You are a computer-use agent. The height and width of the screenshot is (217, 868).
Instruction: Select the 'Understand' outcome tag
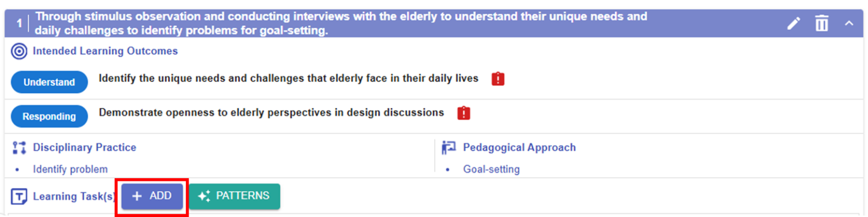click(49, 82)
